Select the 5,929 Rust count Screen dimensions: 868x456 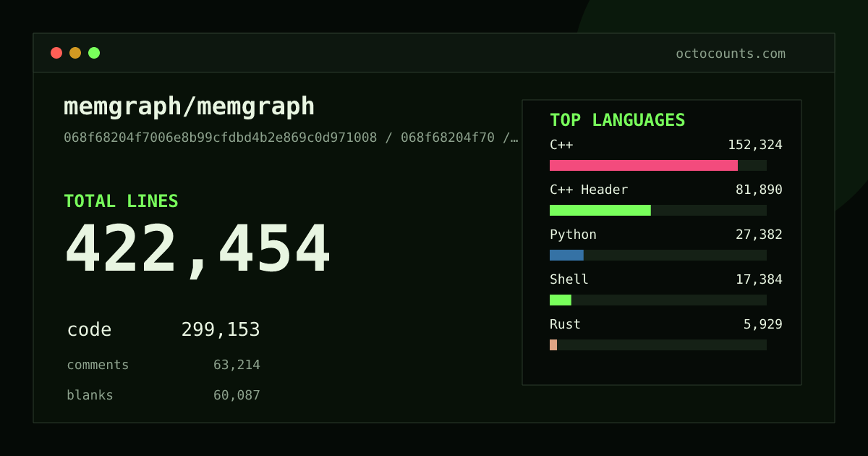pos(763,324)
